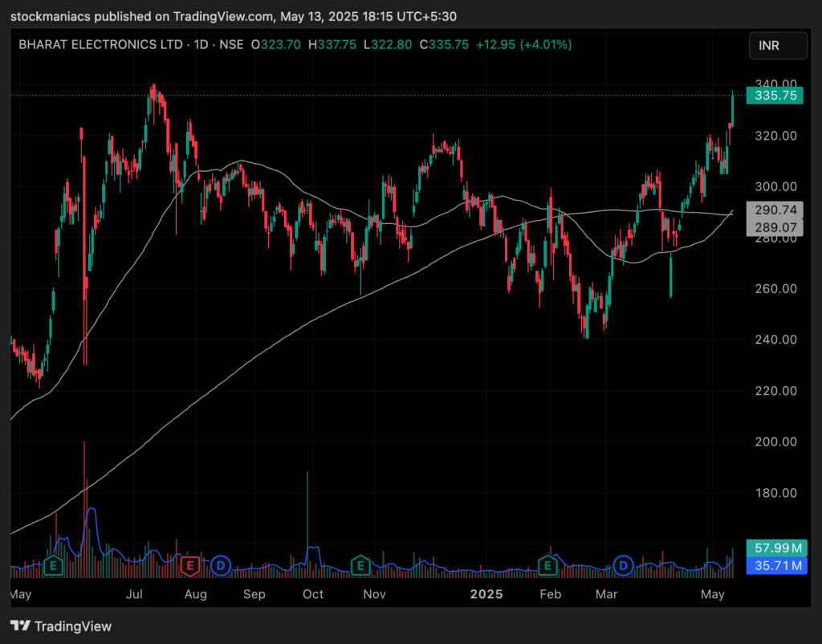
Task: Click the +12.95 (+4.01%) change text
Action: tap(523, 45)
